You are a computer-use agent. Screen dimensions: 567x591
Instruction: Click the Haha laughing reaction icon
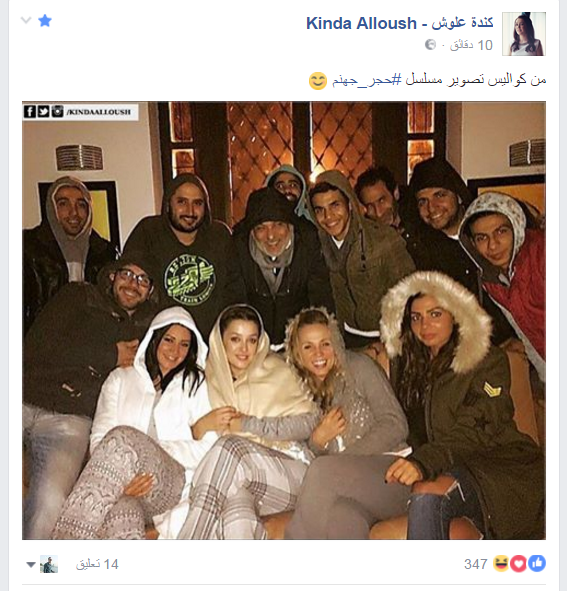(501, 564)
